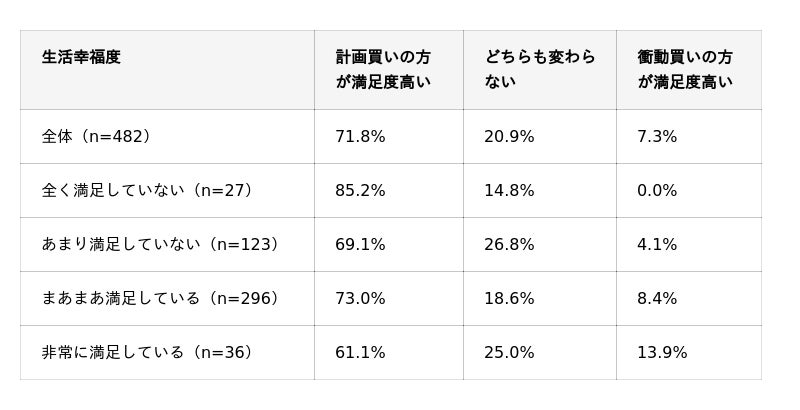The image size is (800, 410).
Task: Click the 8.4% cell
Action: tap(657, 299)
